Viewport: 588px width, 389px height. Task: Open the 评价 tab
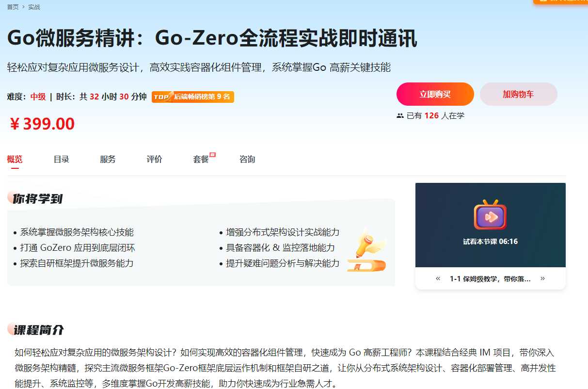154,159
